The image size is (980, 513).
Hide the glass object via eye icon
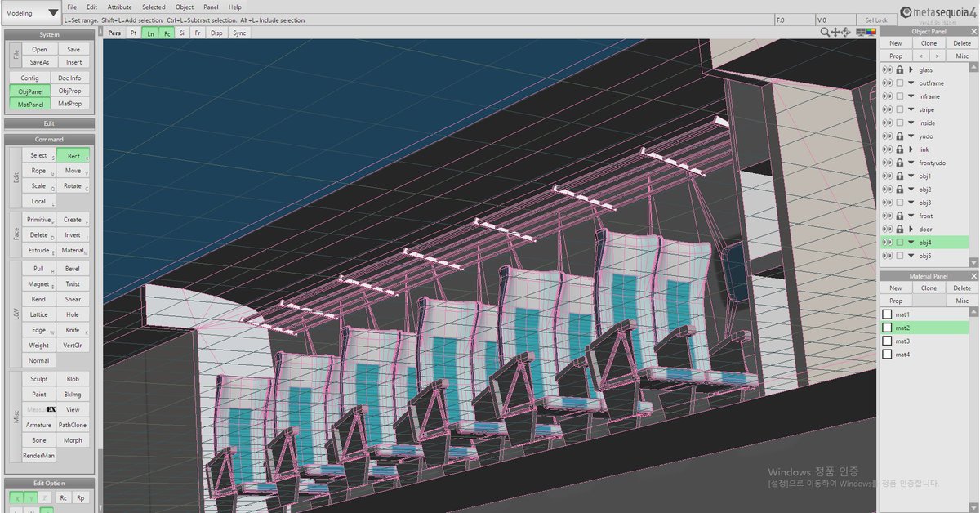tap(887, 70)
